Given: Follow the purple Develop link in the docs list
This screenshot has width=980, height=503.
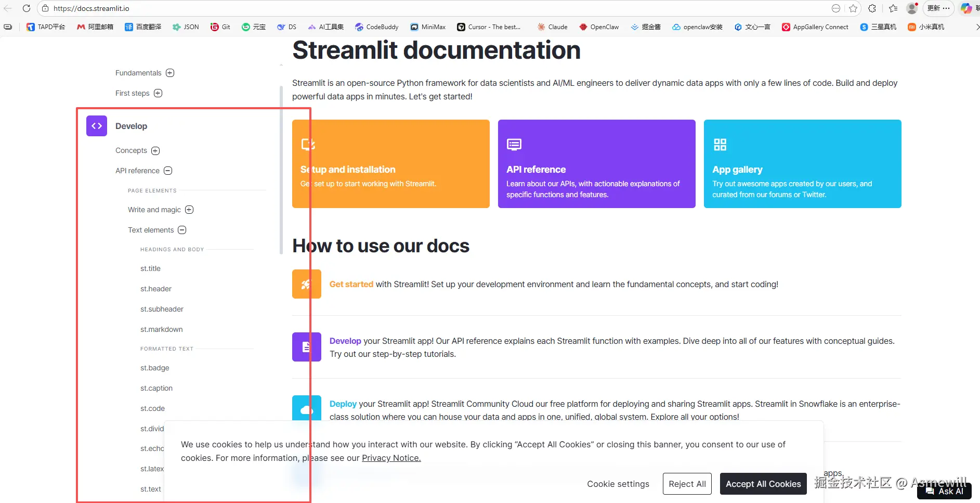Looking at the screenshot, I should [x=345, y=341].
